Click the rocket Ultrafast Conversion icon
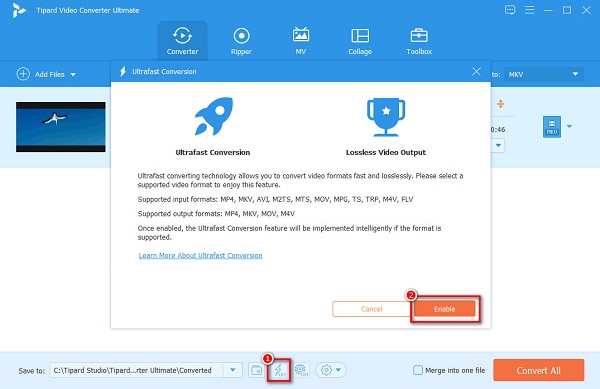This screenshot has width=600, height=389. click(x=214, y=116)
